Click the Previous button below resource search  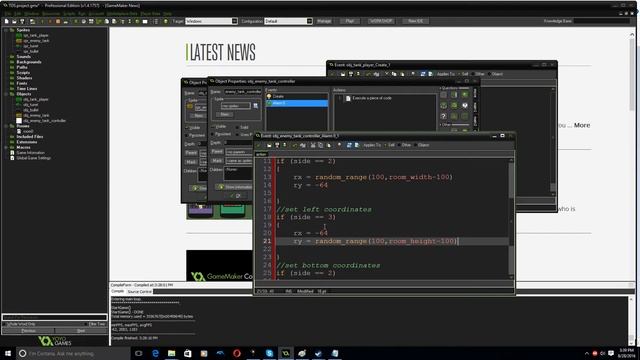(28, 331)
